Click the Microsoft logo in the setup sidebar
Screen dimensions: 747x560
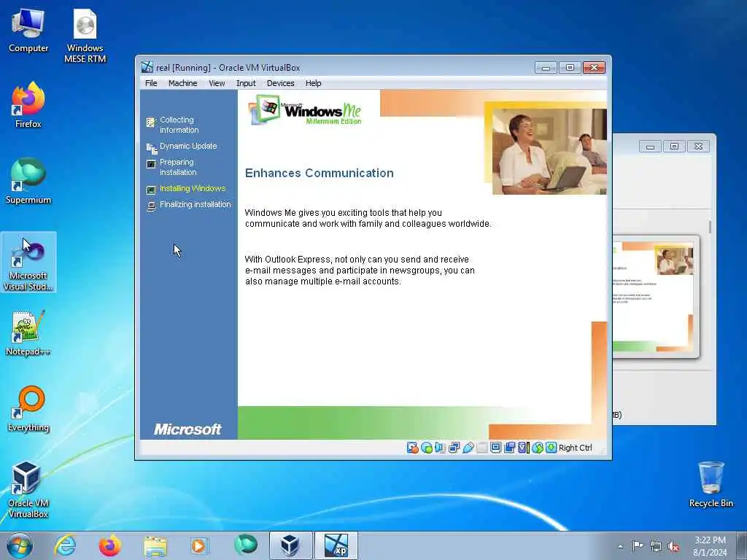pos(187,429)
